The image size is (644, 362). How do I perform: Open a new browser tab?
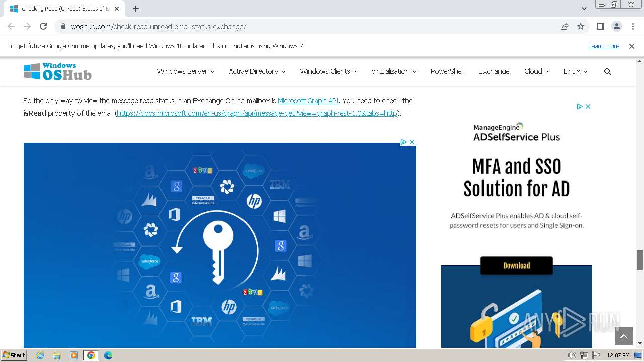click(x=136, y=9)
